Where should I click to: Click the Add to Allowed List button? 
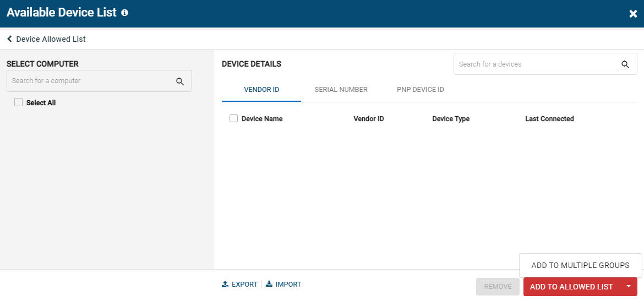click(x=571, y=287)
